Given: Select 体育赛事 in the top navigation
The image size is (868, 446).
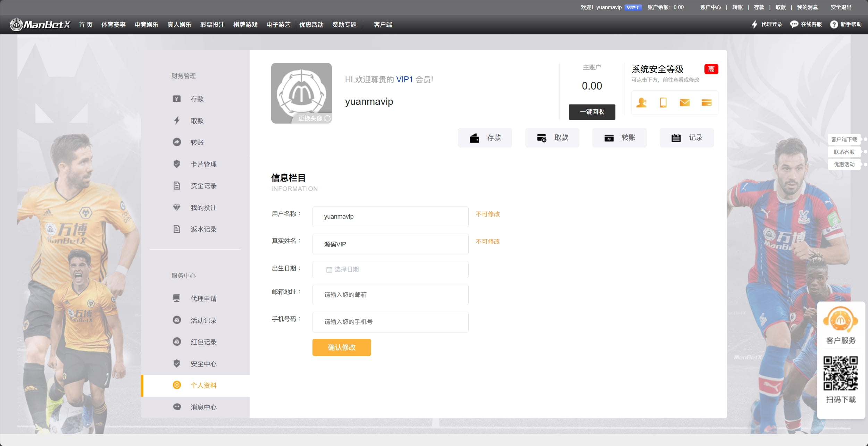Looking at the screenshot, I should click(113, 25).
